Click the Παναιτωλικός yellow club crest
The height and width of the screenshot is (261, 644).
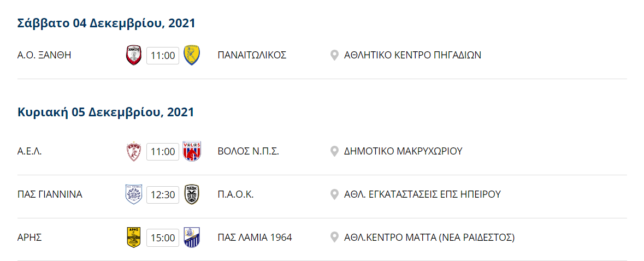tap(191, 55)
